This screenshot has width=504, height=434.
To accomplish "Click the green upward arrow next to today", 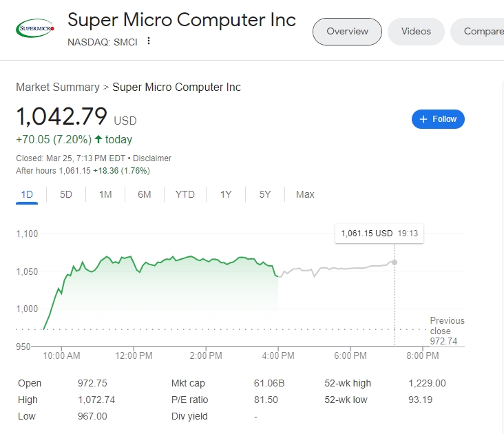I will [98, 139].
